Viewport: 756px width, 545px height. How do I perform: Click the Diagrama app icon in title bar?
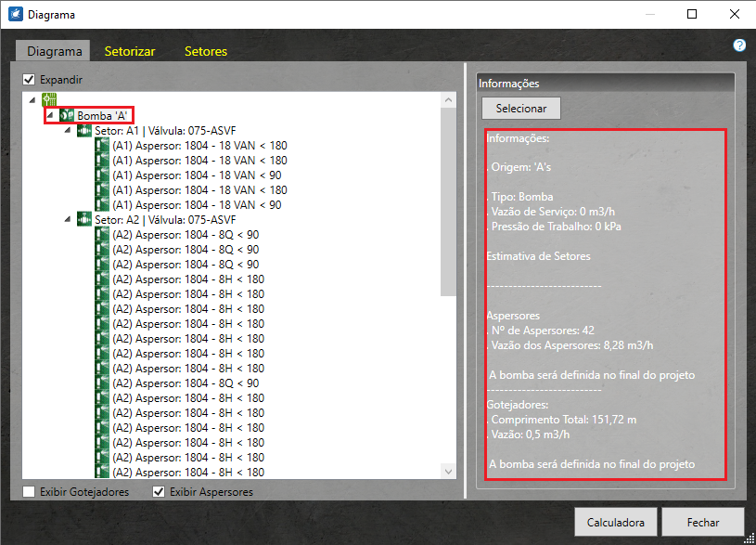(15, 15)
